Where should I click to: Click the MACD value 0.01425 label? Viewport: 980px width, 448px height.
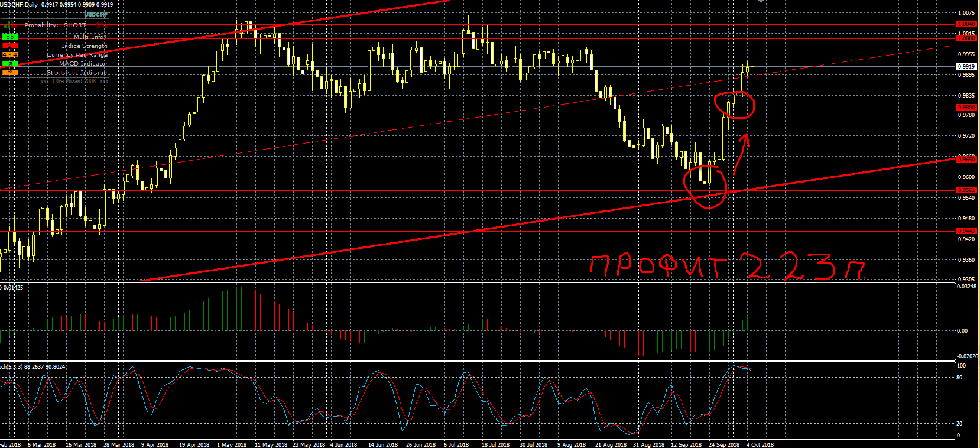pyautogui.click(x=12, y=288)
